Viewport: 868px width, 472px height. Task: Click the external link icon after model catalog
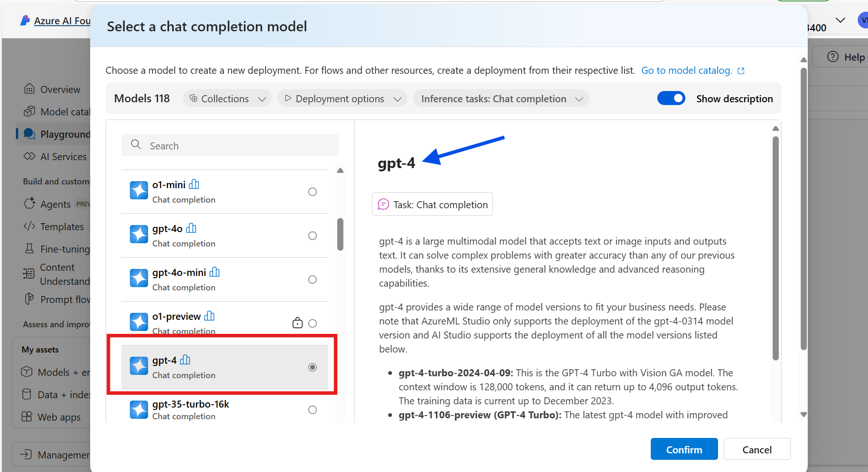pos(741,71)
